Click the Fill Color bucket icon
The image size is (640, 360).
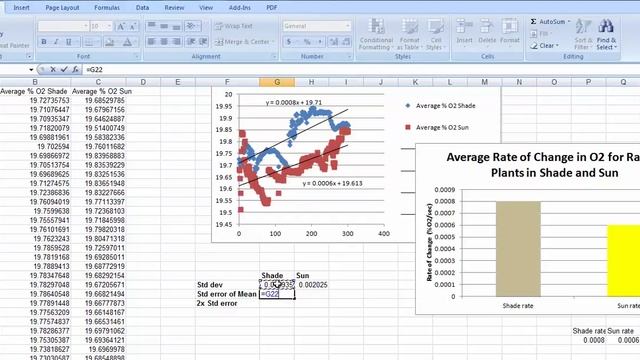(109, 42)
